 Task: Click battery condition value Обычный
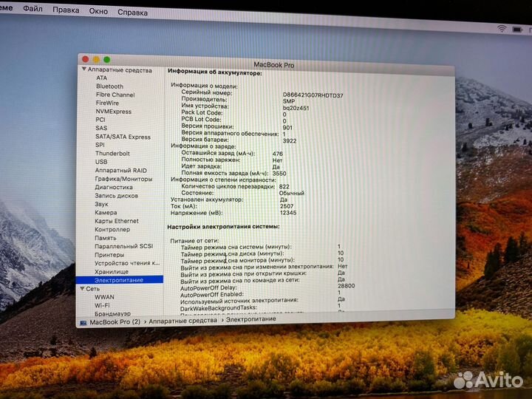[292, 193]
